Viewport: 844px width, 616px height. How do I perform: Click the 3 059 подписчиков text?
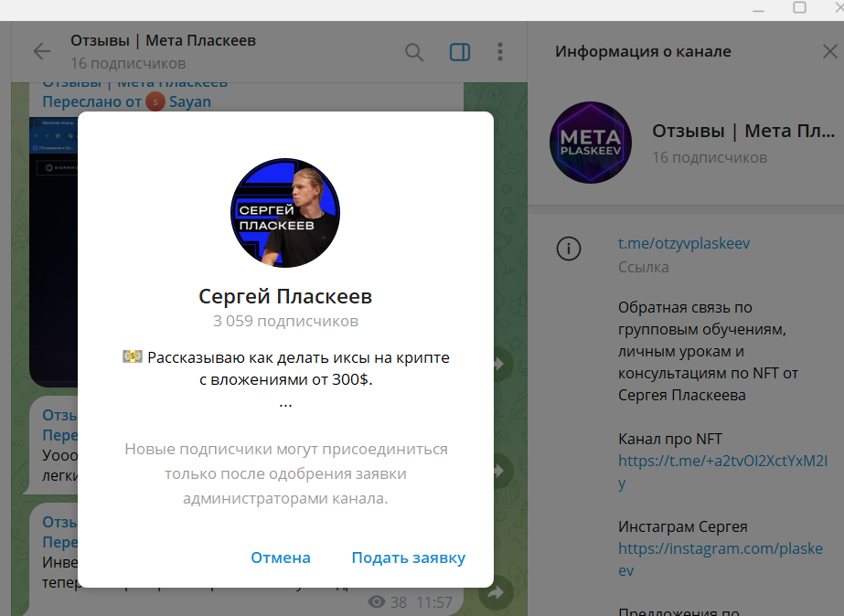(x=285, y=321)
